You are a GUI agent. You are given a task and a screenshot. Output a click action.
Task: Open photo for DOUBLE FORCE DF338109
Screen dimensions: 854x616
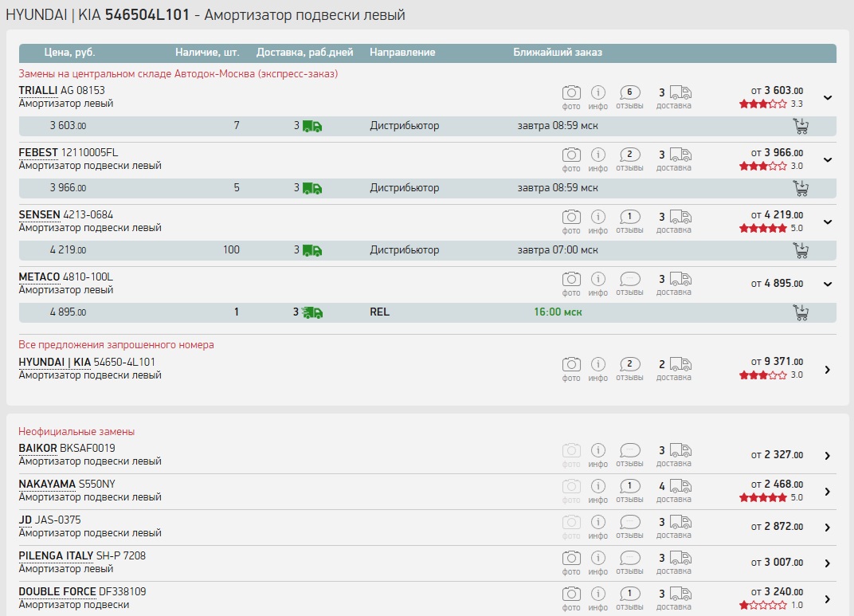pos(570,599)
